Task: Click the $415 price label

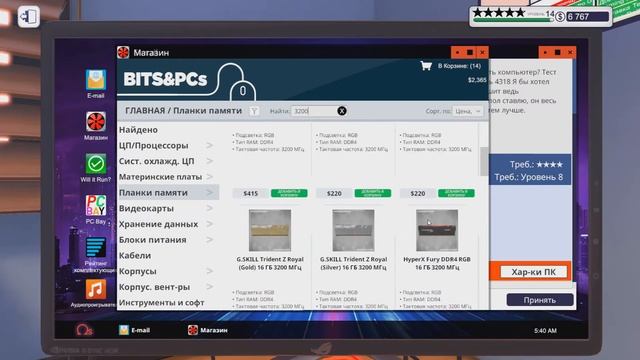Action: [x=250, y=193]
